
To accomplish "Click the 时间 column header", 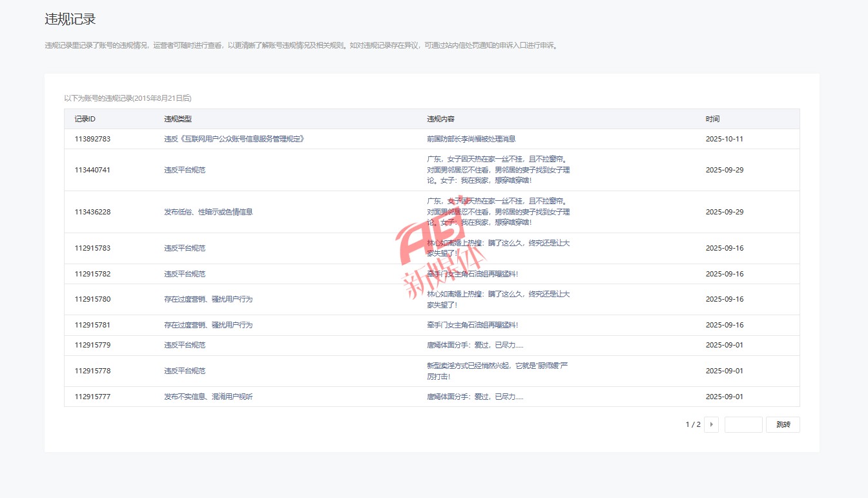I will 712,119.
